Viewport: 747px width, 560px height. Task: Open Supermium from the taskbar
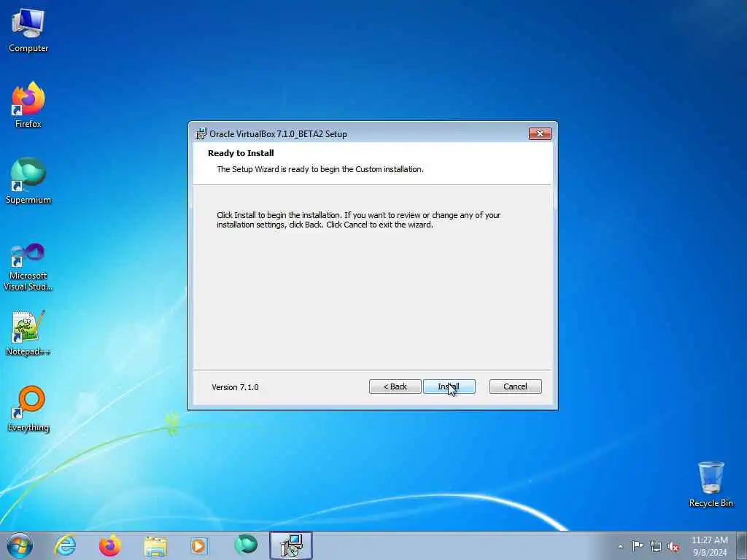[246, 545]
